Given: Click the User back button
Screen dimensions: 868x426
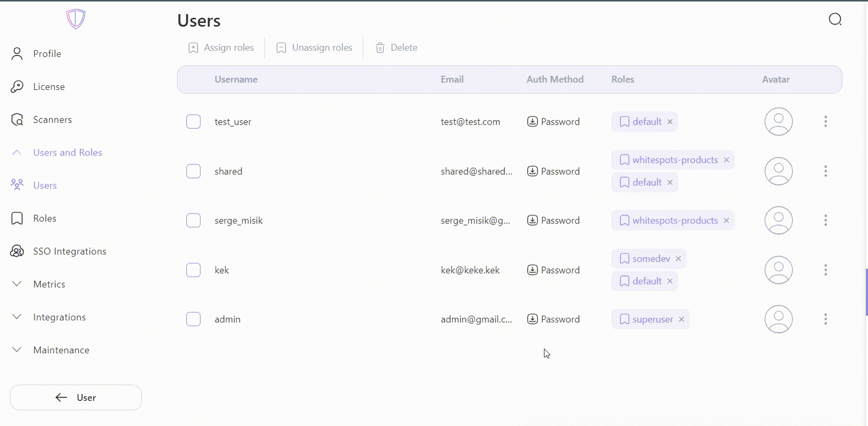Looking at the screenshot, I should tap(76, 398).
